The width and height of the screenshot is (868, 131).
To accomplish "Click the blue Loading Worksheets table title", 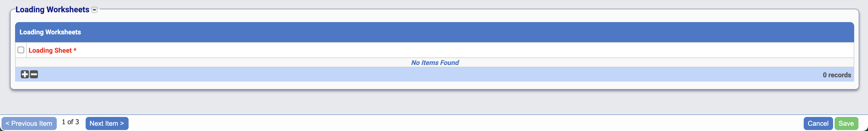I will (50, 32).
